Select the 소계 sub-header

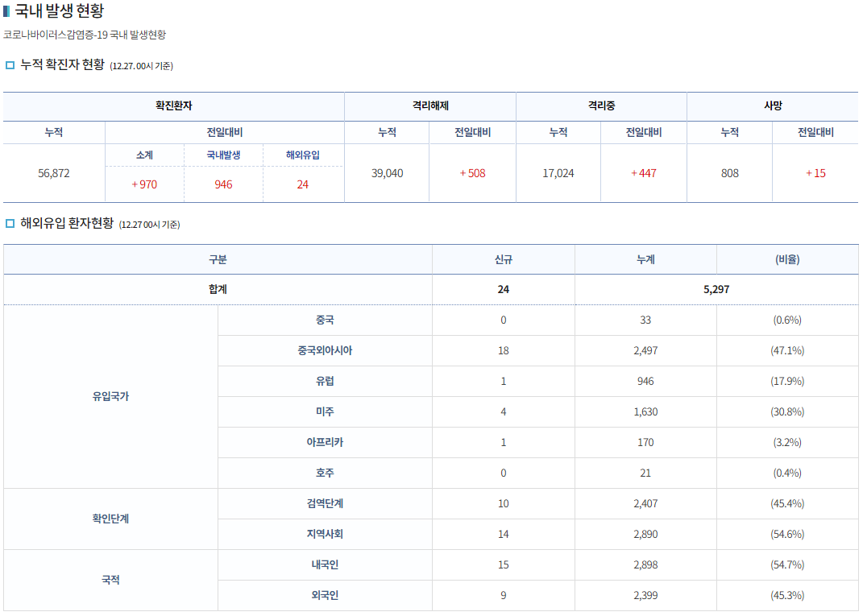[x=144, y=155]
